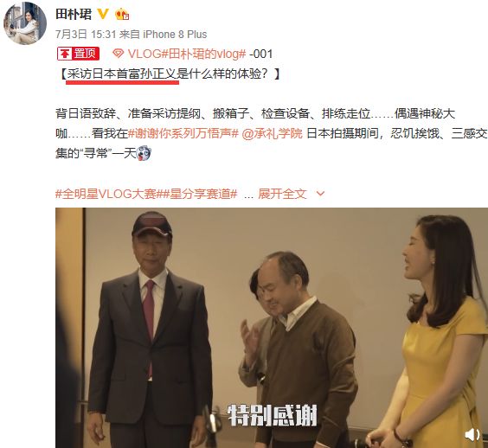Play the embedded vlog video
The height and width of the screenshot is (448, 488).
pos(272,328)
